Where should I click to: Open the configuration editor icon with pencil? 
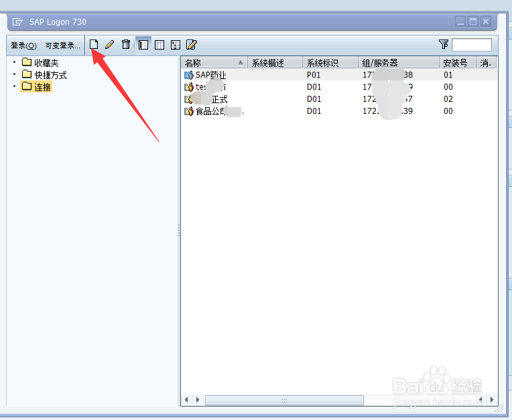point(192,45)
